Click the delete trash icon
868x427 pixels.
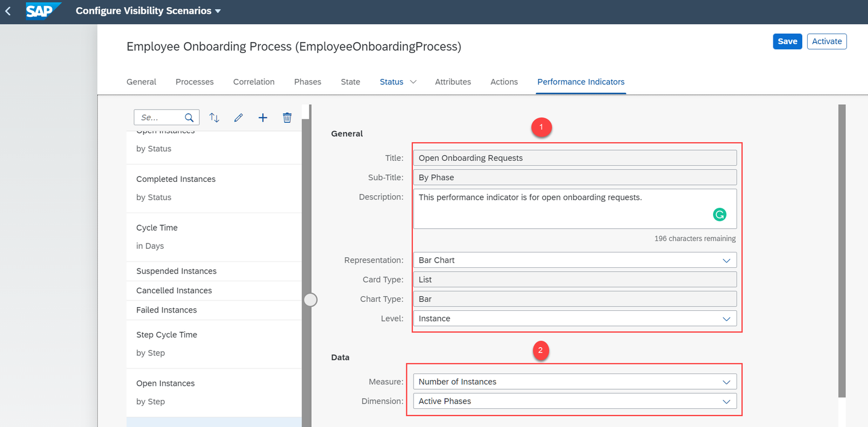(288, 117)
